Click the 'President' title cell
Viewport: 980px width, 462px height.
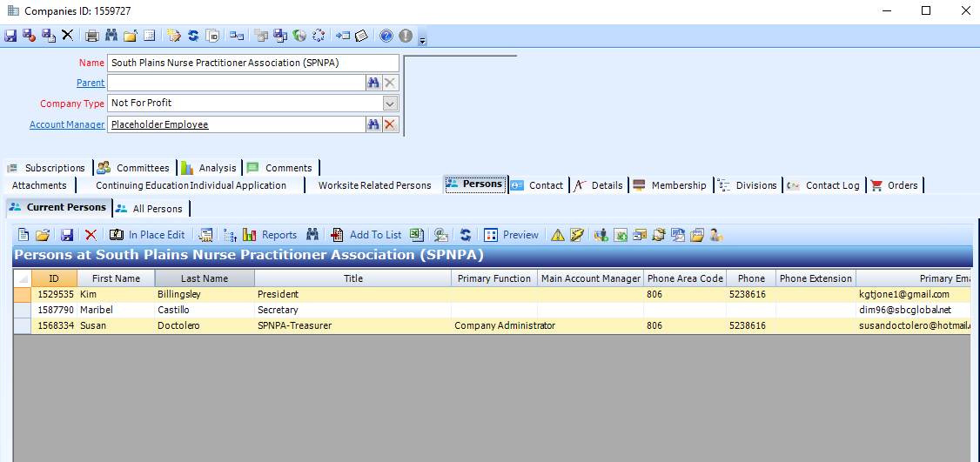(352, 294)
